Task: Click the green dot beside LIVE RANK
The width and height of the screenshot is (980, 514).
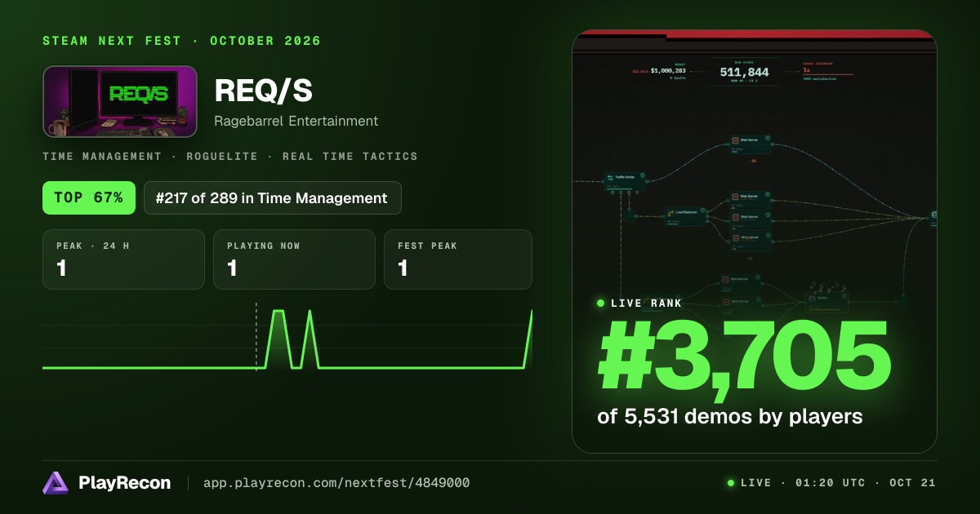Action: [601, 304]
